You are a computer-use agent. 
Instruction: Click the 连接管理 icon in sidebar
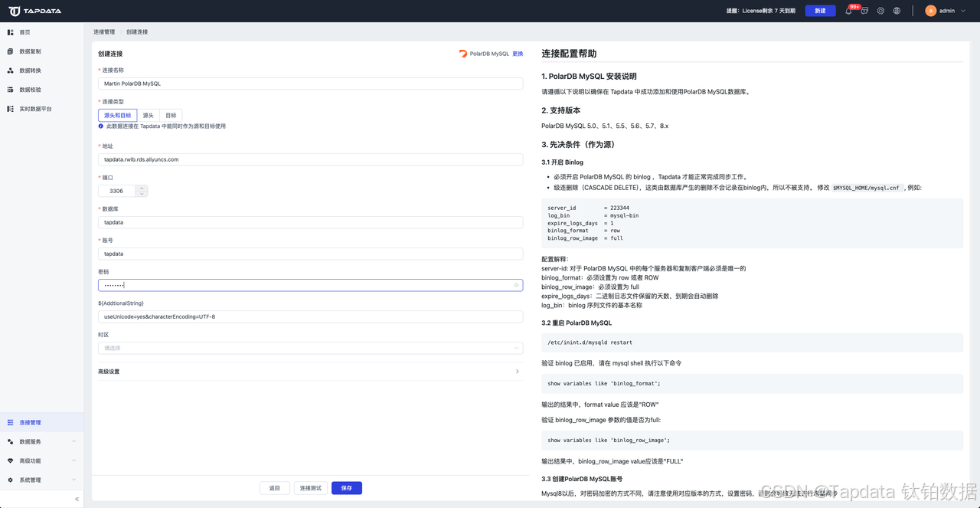[x=11, y=422]
